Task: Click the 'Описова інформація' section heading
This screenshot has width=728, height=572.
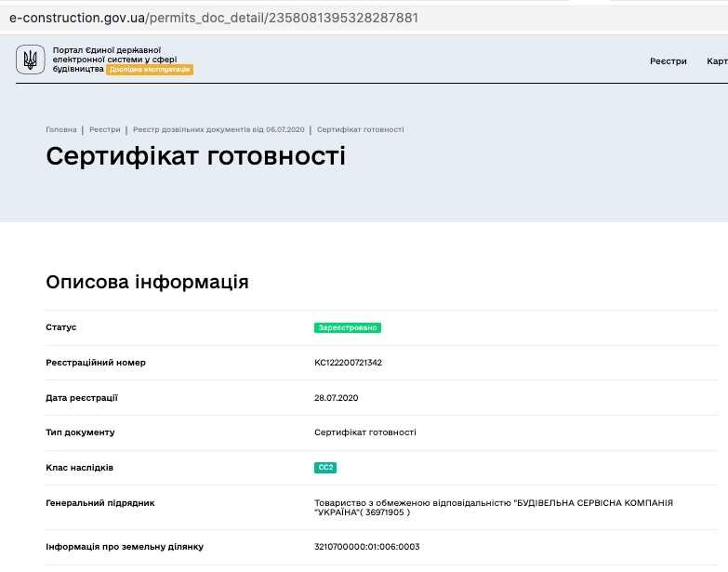Action: (147, 282)
